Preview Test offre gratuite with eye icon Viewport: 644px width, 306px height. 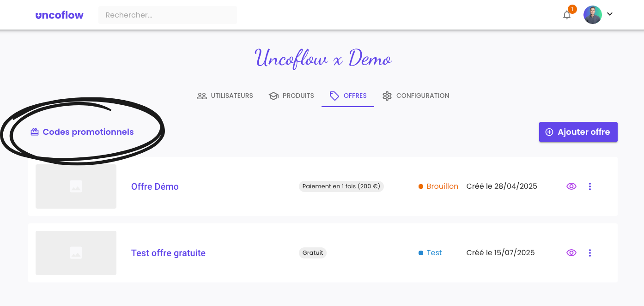point(571,253)
